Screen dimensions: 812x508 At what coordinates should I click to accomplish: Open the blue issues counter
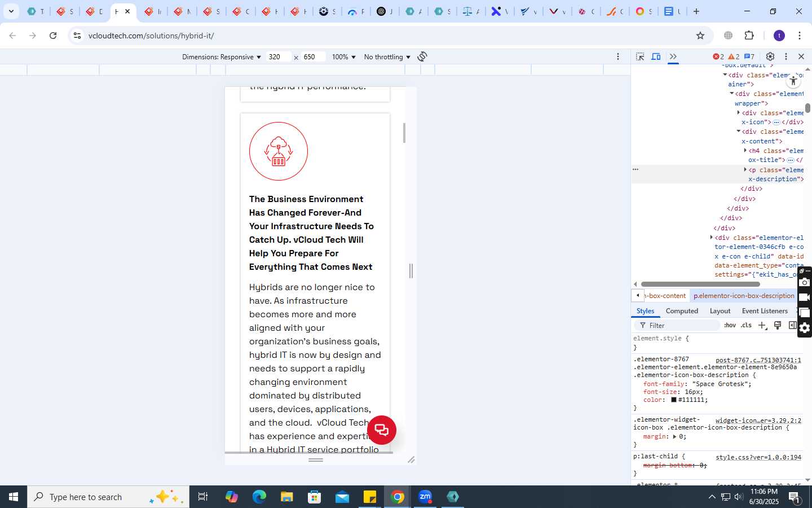coord(749,56)
